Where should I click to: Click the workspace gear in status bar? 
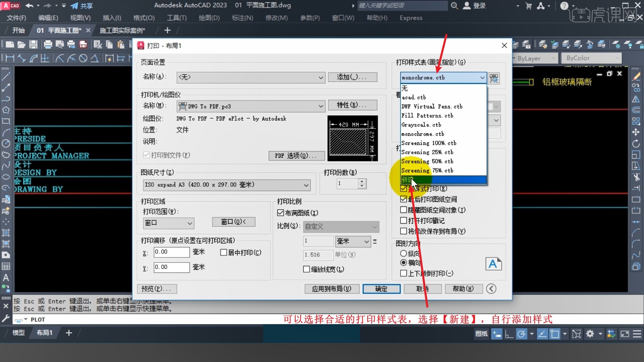590,334
